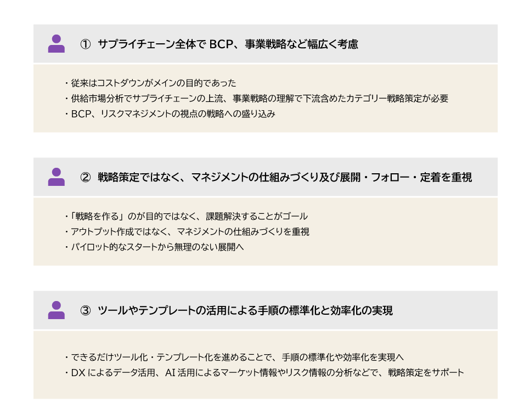Click the heading 'サプライチェーン全体で BCP、事業戦略など幅広く考慮'

pos(228,44)
